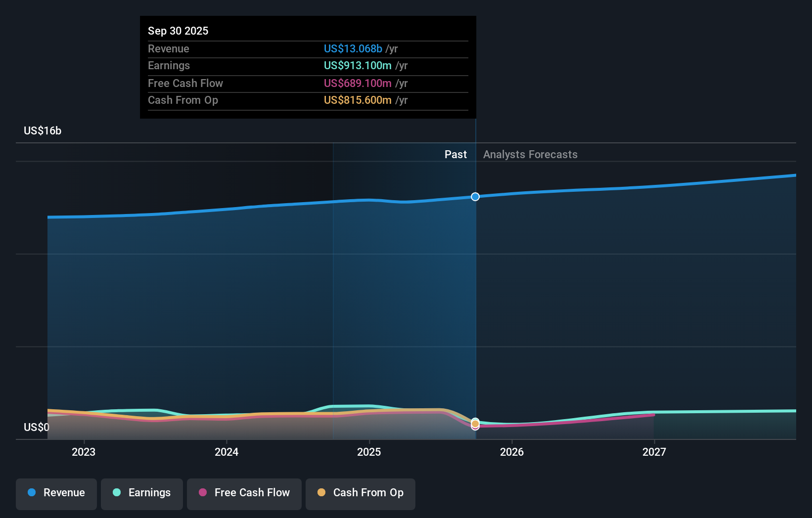Switch to the Past section of the chart
Viewport: 812px width, 518px height.
pyautogui.click(x=455, y=154)
